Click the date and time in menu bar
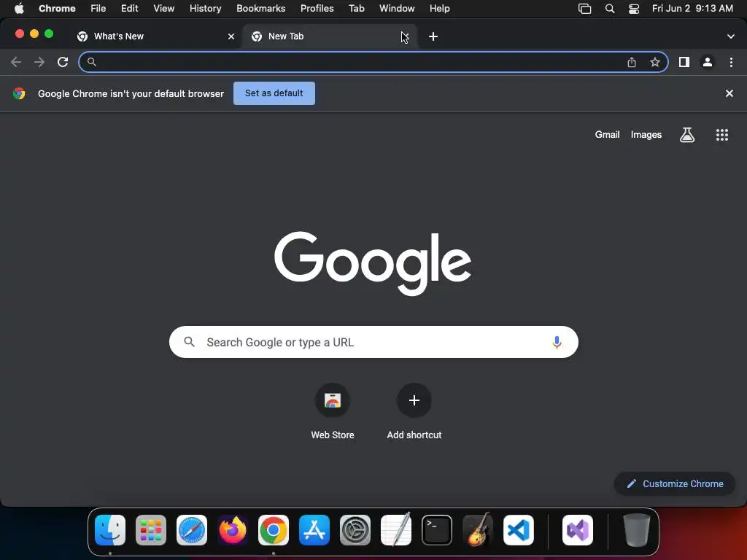Screen dimensions: 747x560 pyautogui.click(x=692, y=8)
